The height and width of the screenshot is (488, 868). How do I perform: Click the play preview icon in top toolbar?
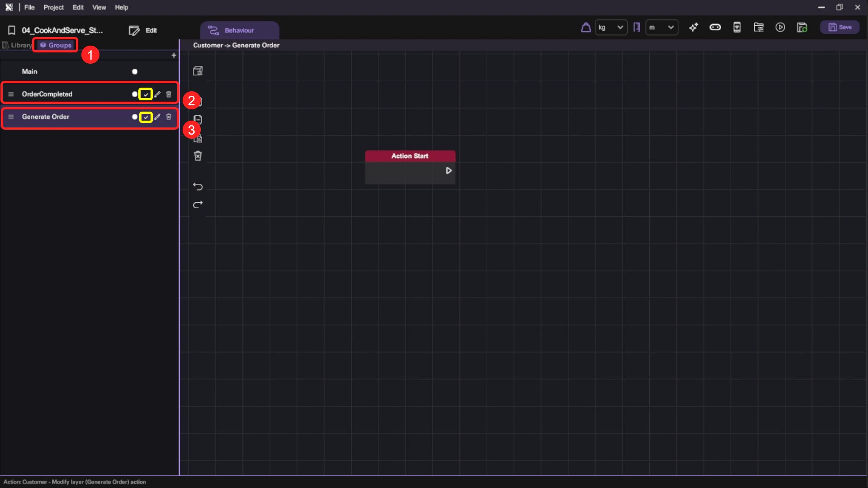[780, 28]
